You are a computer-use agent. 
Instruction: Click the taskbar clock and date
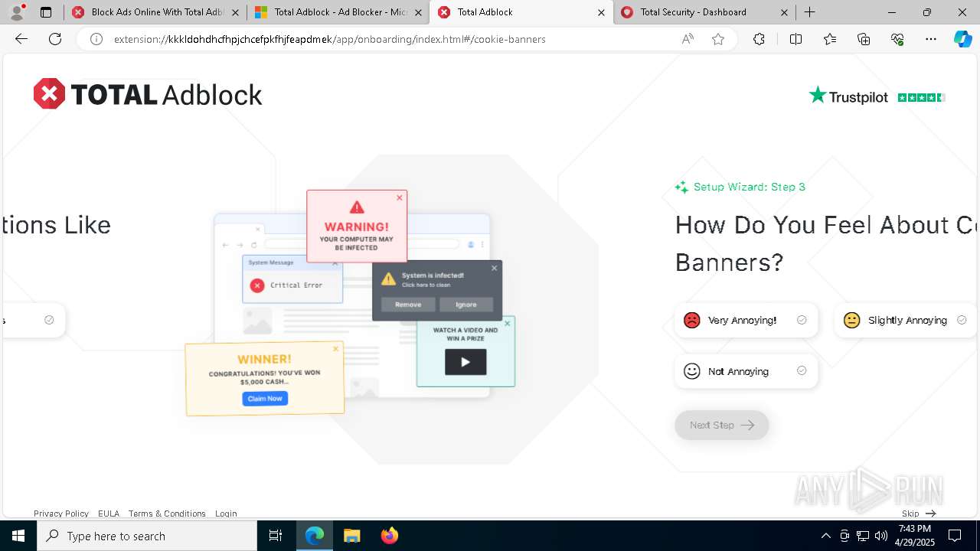(x=914, y=536)
